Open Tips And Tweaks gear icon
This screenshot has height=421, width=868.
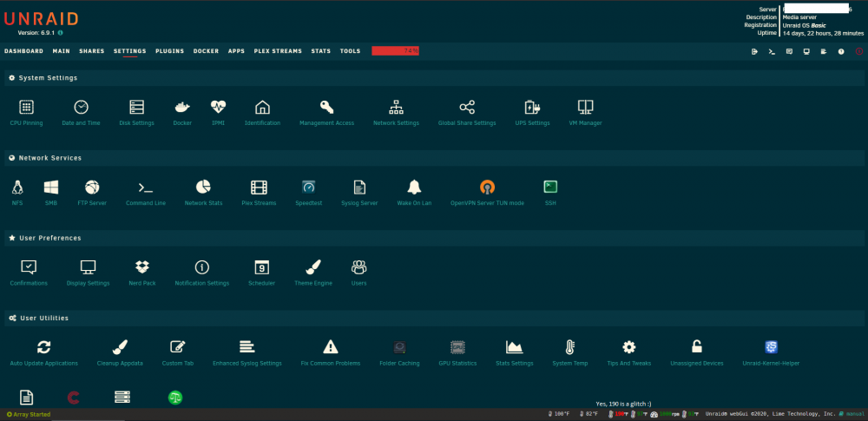(628, 347)
